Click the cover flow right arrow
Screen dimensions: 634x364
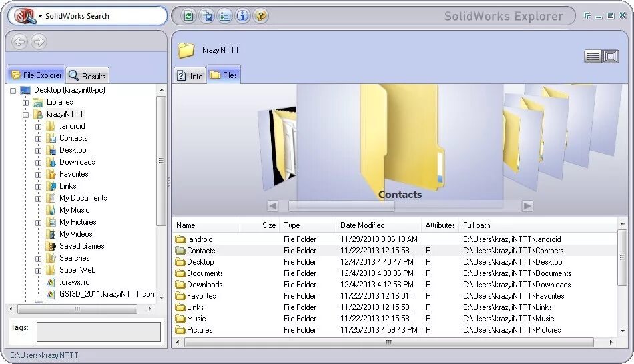click(x=527, y=206)
